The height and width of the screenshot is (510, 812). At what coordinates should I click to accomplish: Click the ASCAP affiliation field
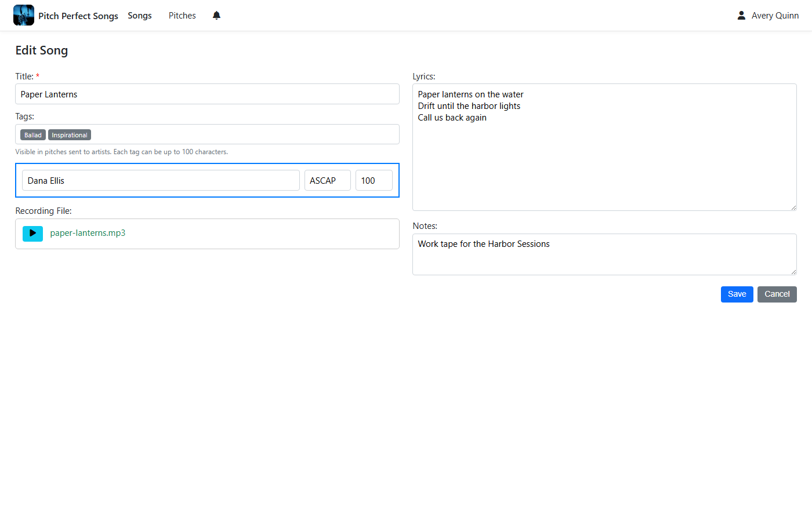pyautogui.click(x=327, y=180)
